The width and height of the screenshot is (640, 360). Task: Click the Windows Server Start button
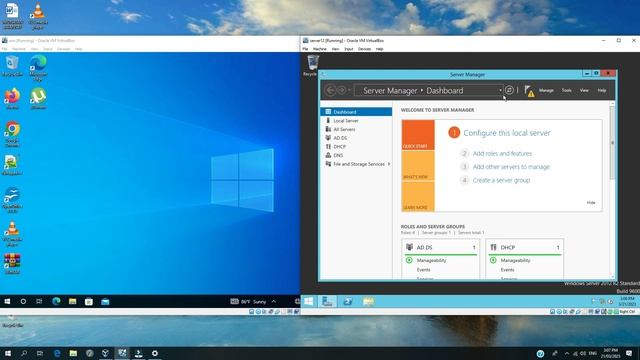point(309,302)
